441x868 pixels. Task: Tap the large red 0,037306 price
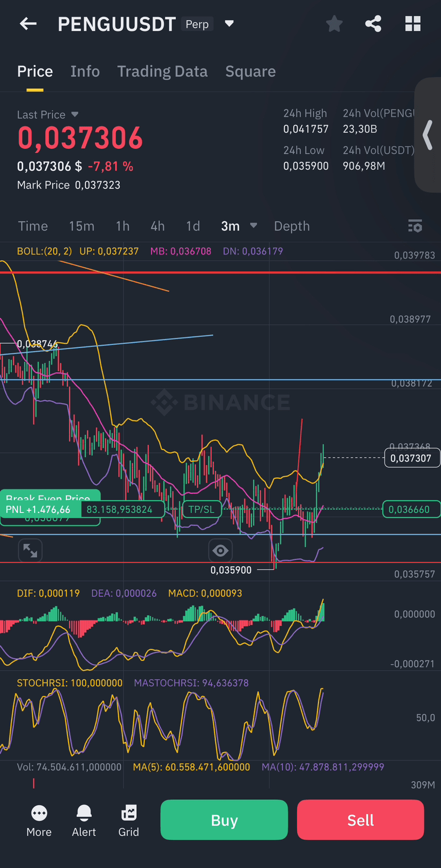point(80,138)
